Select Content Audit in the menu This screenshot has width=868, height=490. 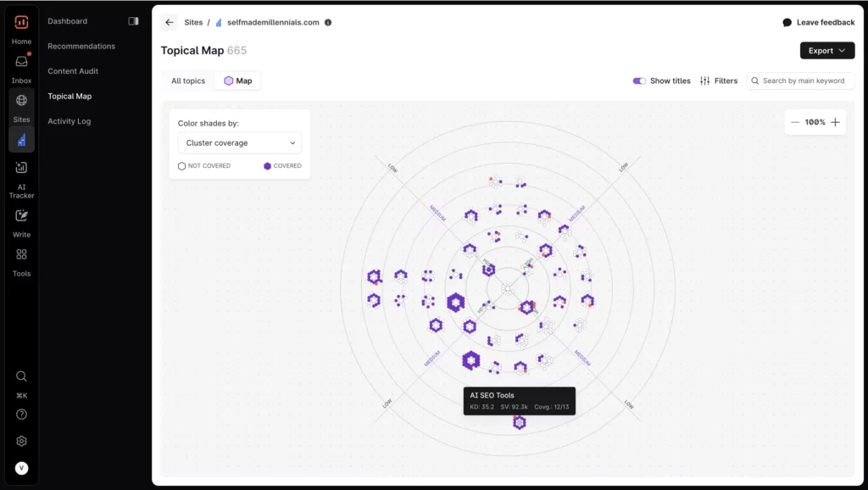[73, 71]
